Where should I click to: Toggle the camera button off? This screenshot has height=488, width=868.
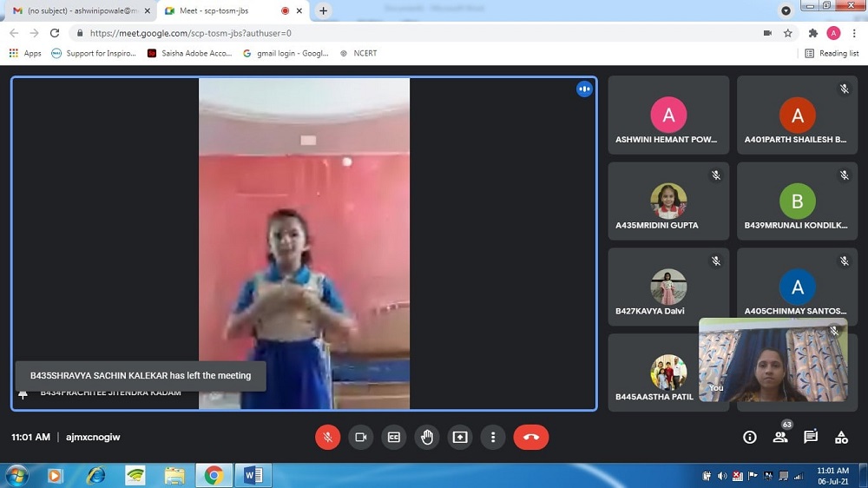click(360, 437)
